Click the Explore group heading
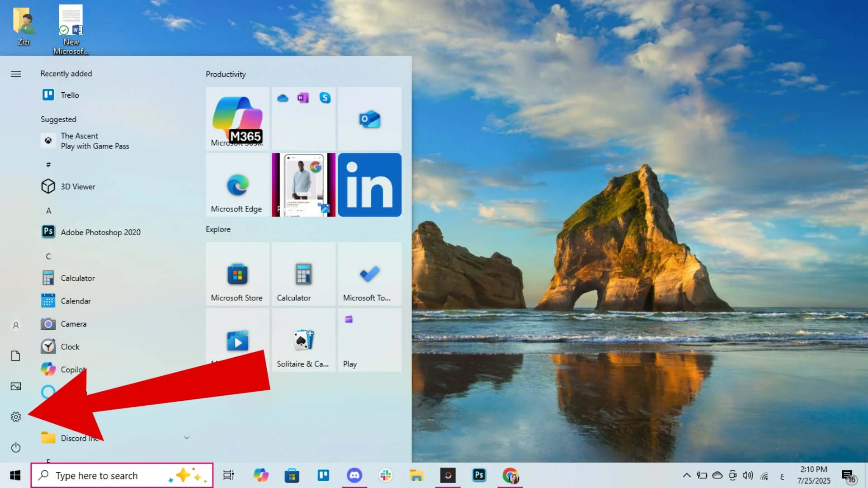868x488 pixels. [218, 229]
